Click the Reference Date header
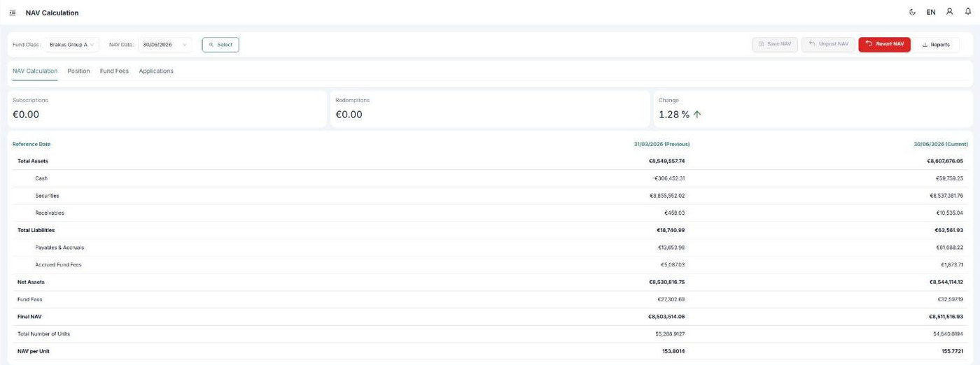The image size is (980, 365). (x=31, y=144)
